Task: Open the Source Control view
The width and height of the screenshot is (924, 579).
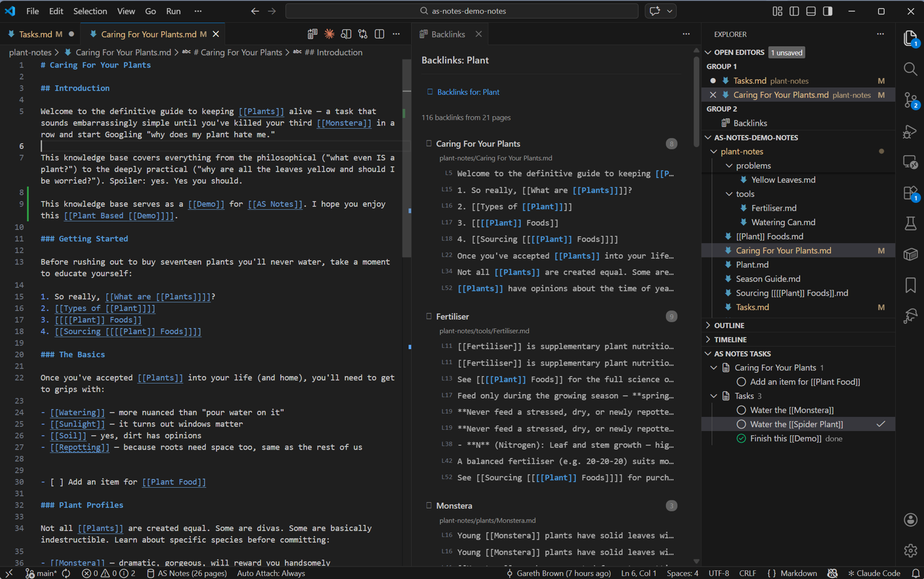Action: click(x=910, y=100)
